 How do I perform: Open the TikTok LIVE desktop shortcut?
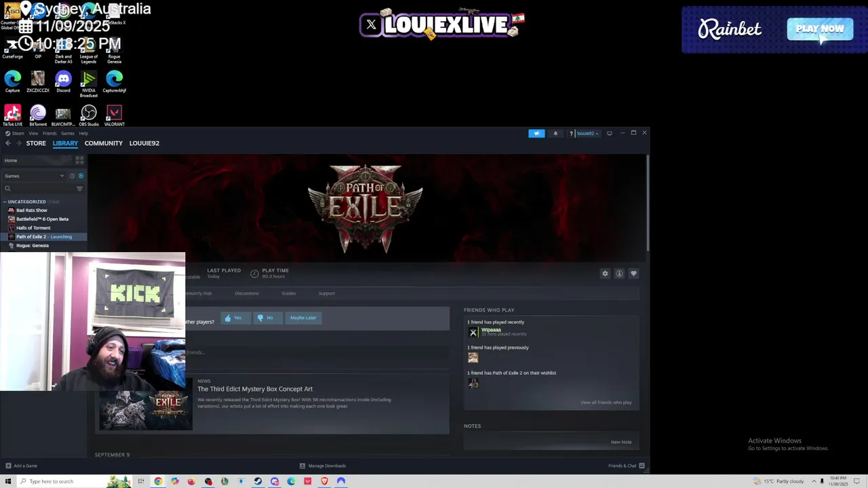click(12, 116)
